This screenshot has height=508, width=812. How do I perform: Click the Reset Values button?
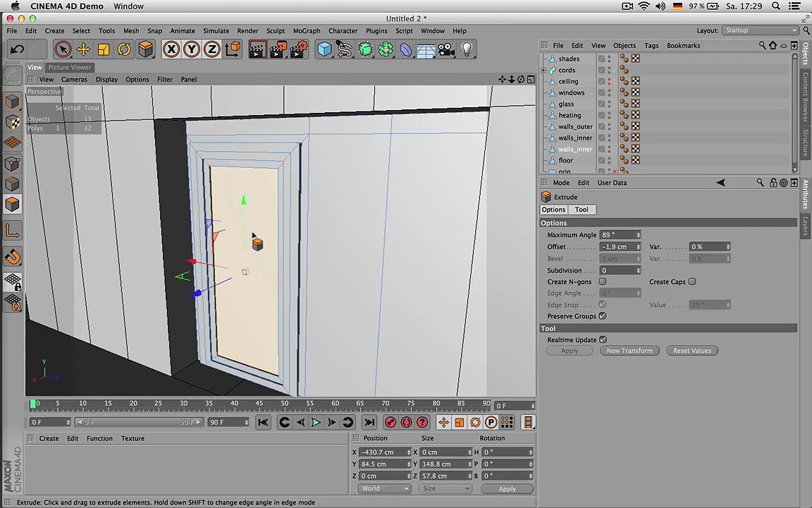tap(692, 351)
